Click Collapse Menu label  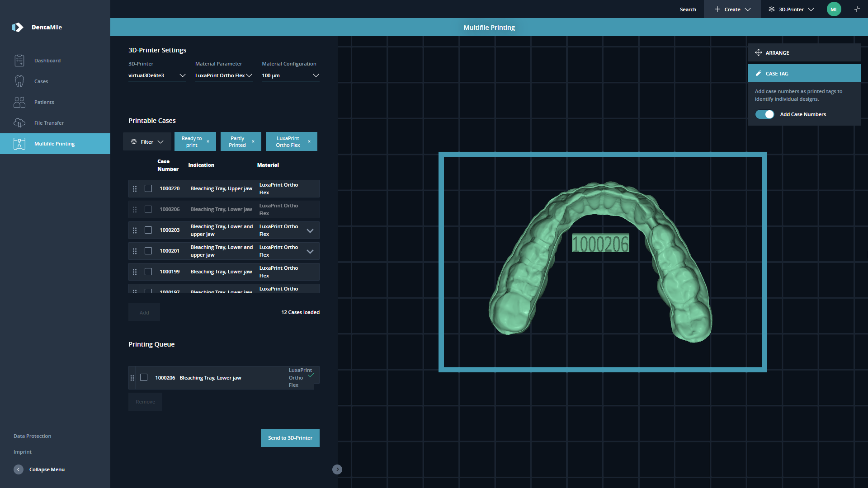pyautogui.click(x=47, y=469)
